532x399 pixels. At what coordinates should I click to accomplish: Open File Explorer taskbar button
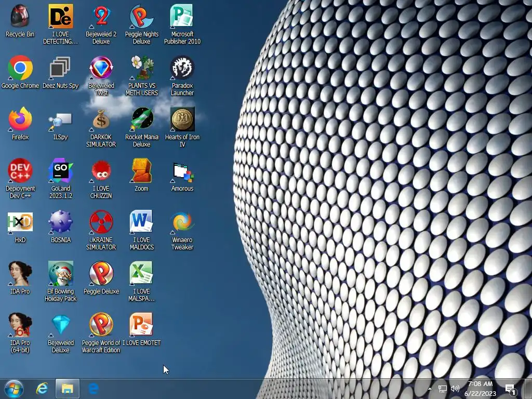coord(68,389)
